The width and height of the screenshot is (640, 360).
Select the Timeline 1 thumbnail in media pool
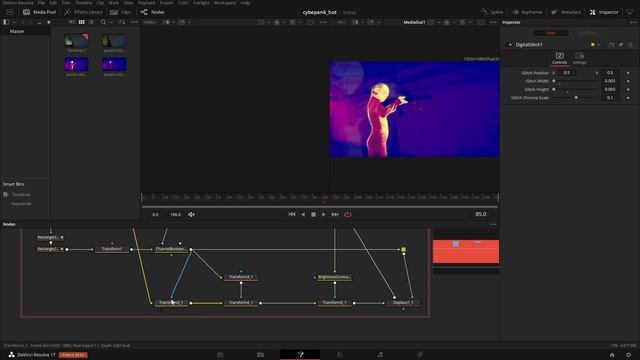click(76, 41)
